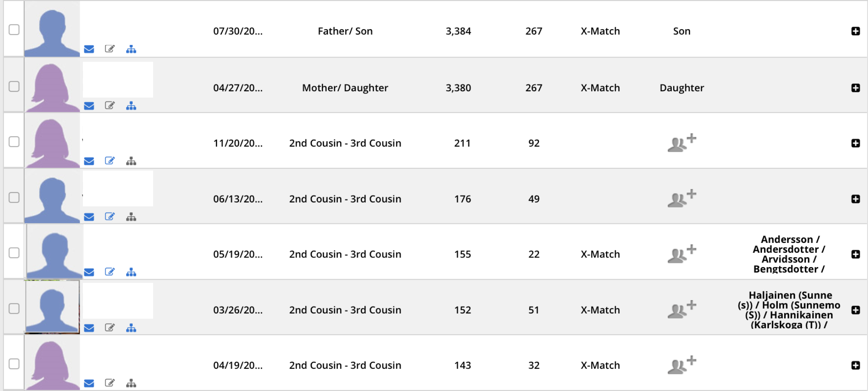Click female avatar of the 211 cM match
This screenshot has height=391, width=868.
[52, 142]
